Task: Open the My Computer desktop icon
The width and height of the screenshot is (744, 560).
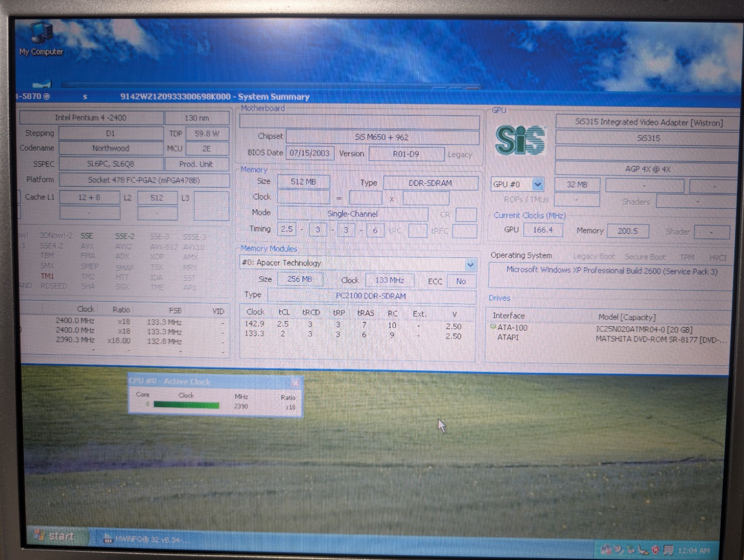Action: pyautogui.click(x=41, y=40)
